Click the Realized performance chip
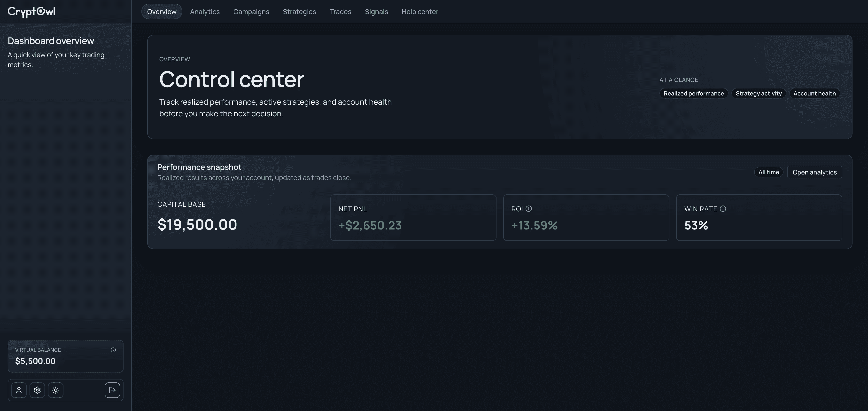Viewport: 868px width, 411px height. [694, 93]
